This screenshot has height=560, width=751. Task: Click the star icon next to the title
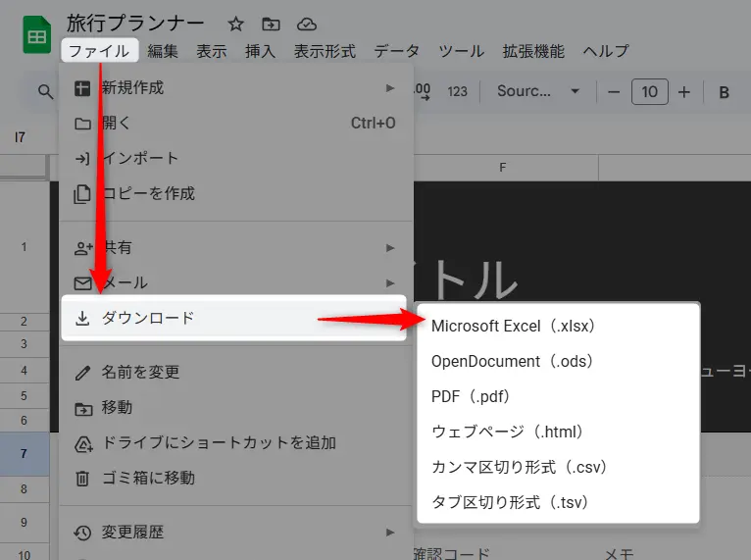(236, 25)
